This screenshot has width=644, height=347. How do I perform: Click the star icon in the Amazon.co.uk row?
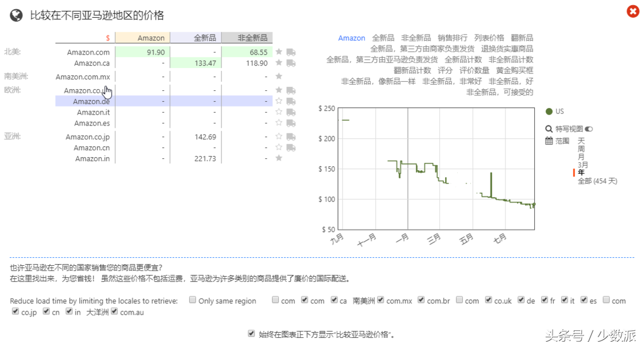coord(279,90)
